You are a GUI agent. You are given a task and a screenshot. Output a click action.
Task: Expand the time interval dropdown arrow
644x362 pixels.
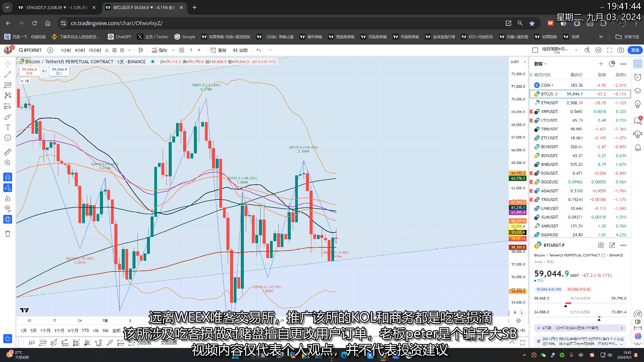(x=129, y=50)
